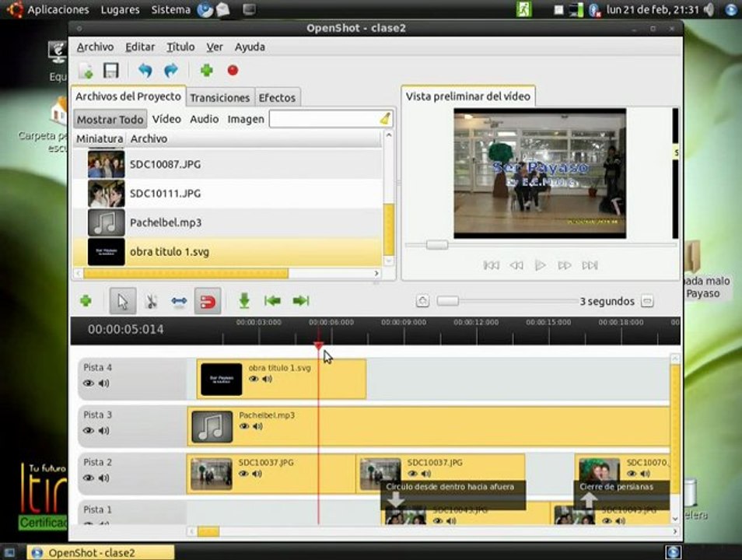742x560 pixels.
Task: Open the Título menu
Action: click(180, 47)
